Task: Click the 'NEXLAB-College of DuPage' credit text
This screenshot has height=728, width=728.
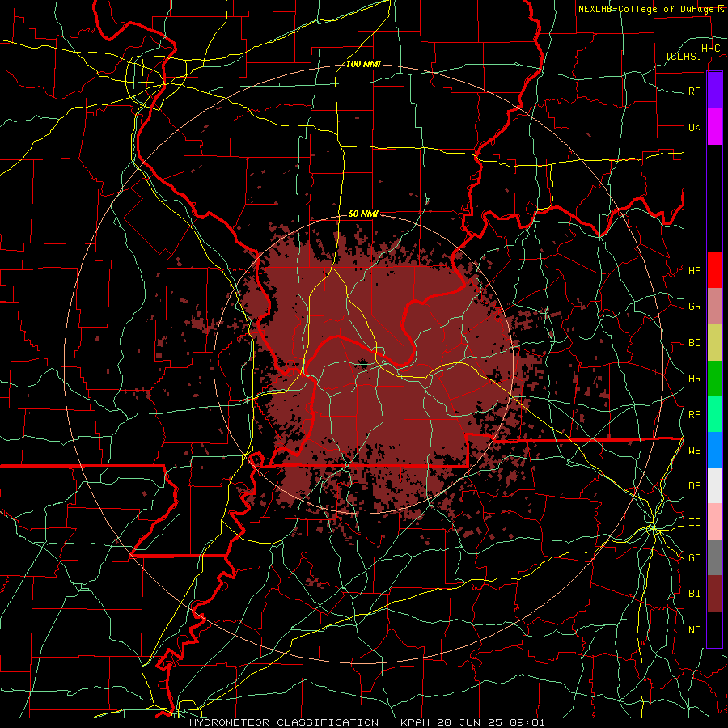Action: click(646, 9)
